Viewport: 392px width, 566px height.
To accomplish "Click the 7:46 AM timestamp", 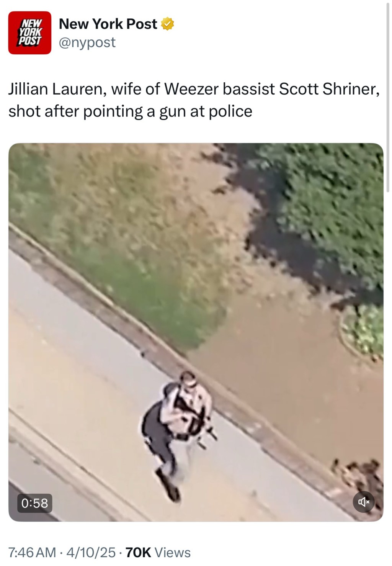I will point(32,552).
